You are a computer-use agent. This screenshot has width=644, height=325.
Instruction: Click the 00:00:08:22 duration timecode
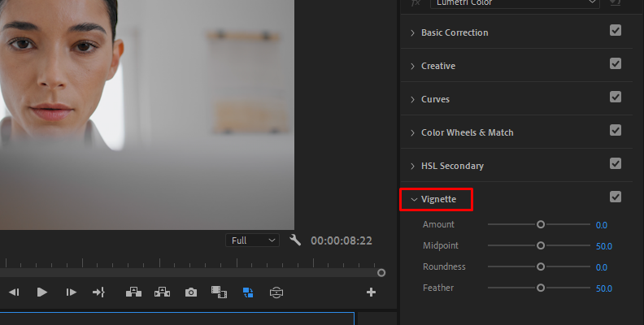[342, 240]
